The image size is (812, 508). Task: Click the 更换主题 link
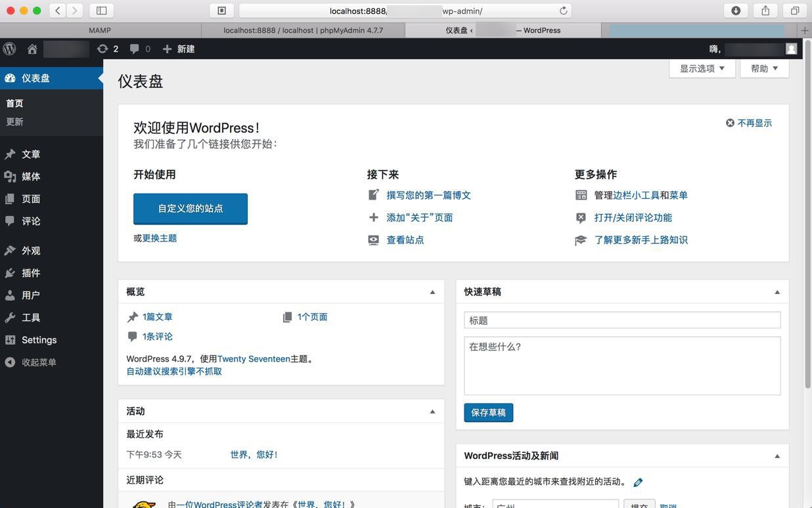160,238
